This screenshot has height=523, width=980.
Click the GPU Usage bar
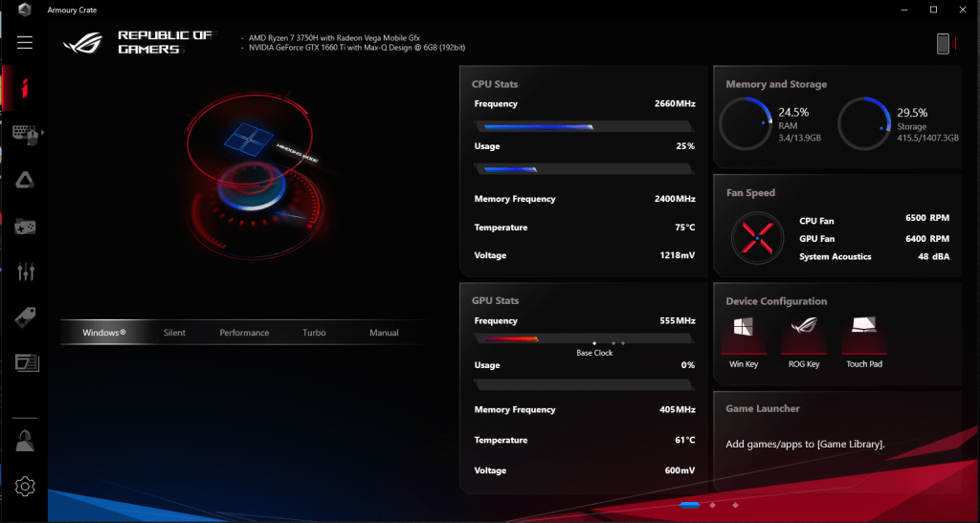coord(585,383)
